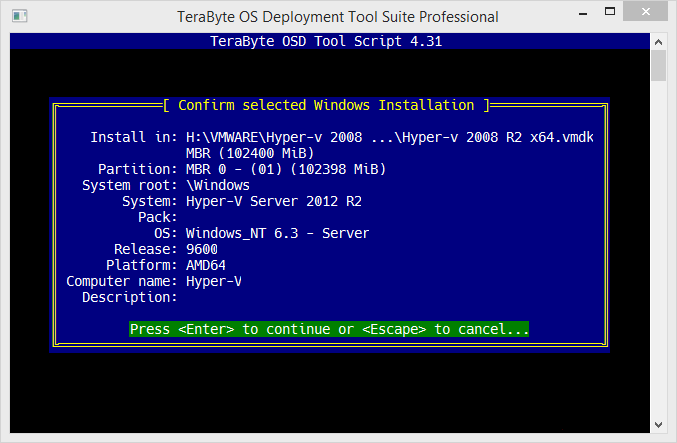Minimize the TeraByte OS Deployment window
677x443 pixels.
583,13
